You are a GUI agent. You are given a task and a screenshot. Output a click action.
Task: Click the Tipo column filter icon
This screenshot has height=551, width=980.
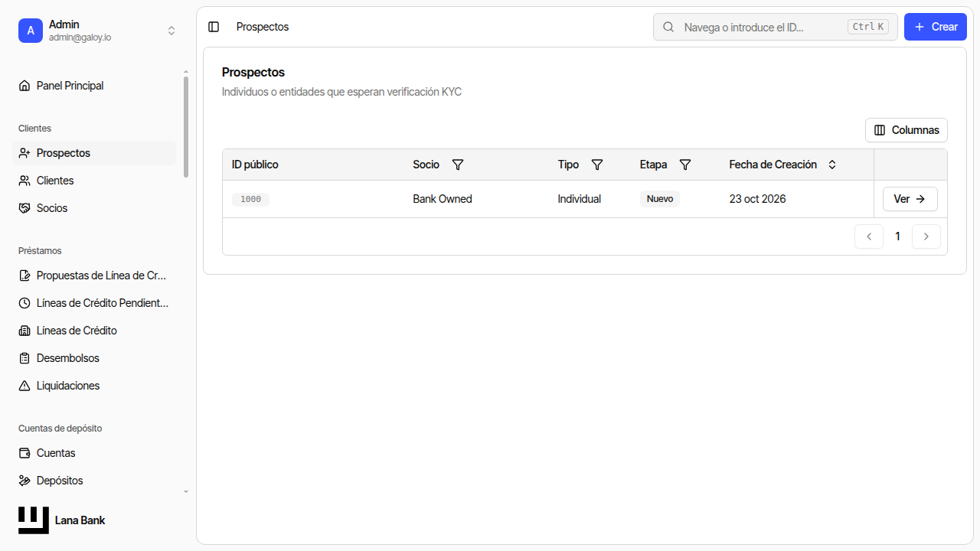(597, 165)
